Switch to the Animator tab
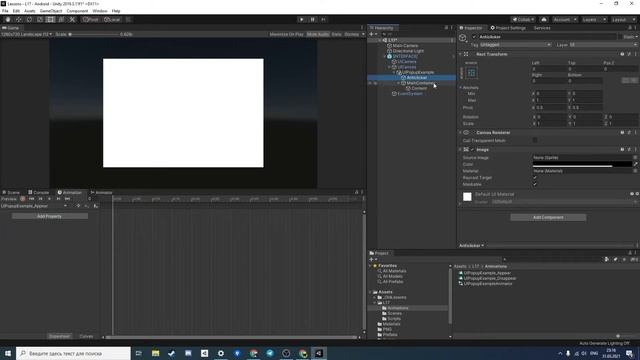640x360 pixels. tap(101, 192)
